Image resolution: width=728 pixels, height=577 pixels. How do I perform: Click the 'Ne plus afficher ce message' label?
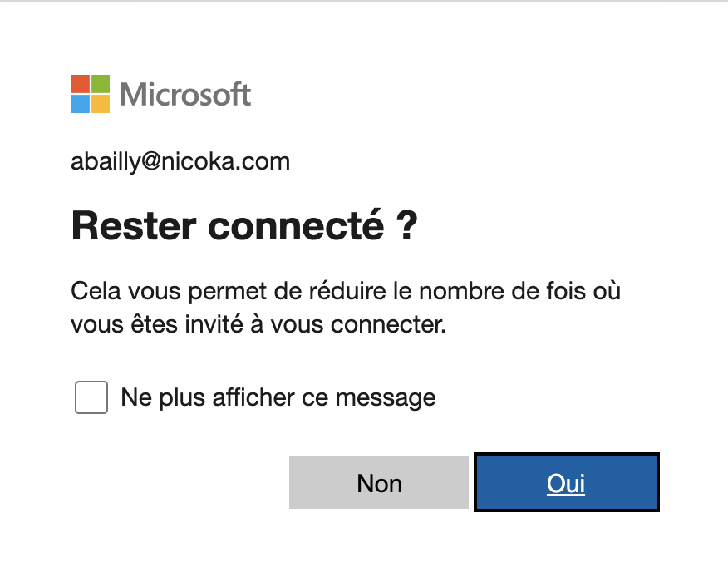tap(278, 397)
